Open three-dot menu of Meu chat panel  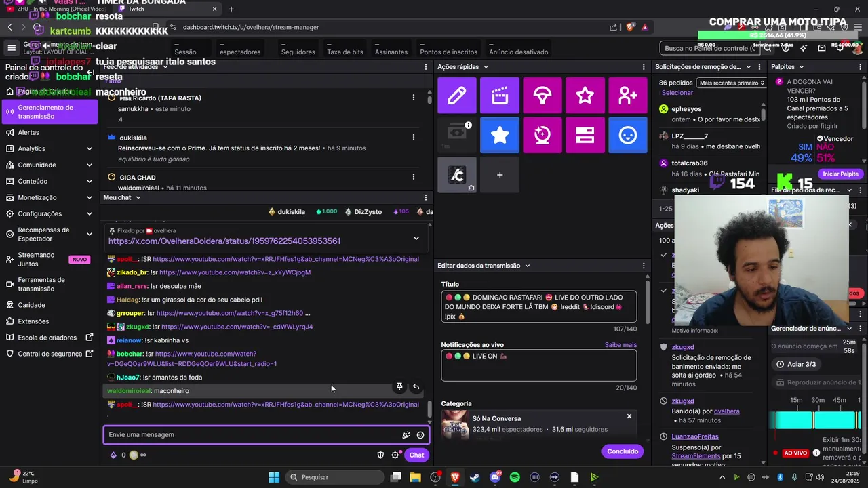pos(426,198)
